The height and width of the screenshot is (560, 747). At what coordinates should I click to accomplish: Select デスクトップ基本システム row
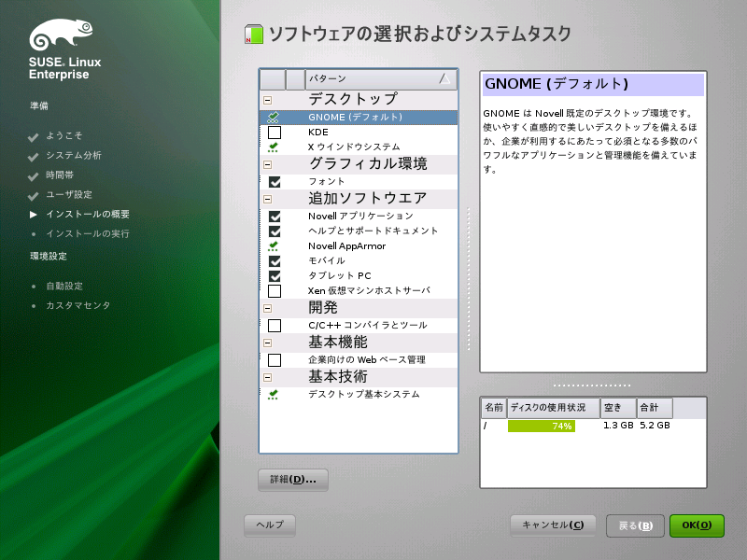click(x=359, y=394)
